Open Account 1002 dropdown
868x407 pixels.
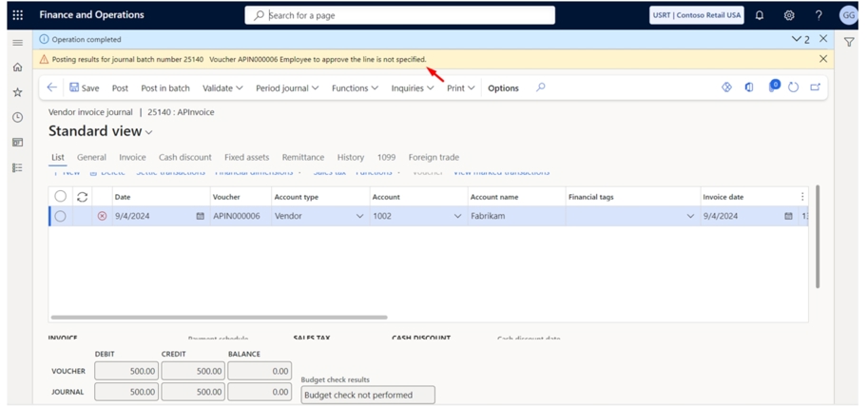pos(457,216)
